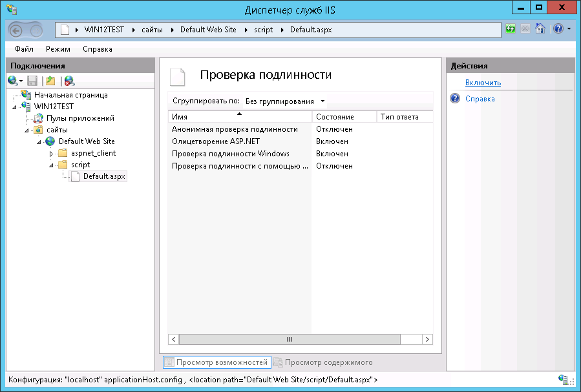The height and width of the screenshot is (392, 581).
Task: Select Анонимная проверка подлинности row
Action: pyautogui.click(x=235, y=129)
